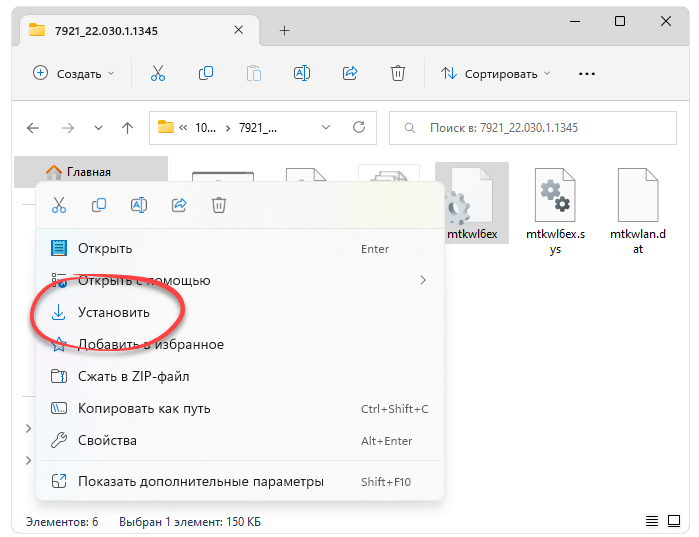Select the mtkwl6ex setup information file
Image resolution: width=699 pixels, height=537 pixels.
click(472, 203)
